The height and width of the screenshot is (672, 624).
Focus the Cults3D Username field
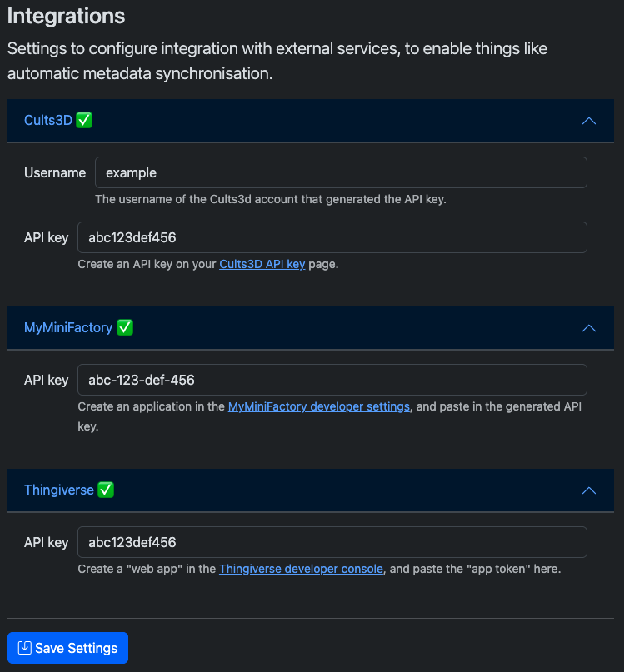341,172
